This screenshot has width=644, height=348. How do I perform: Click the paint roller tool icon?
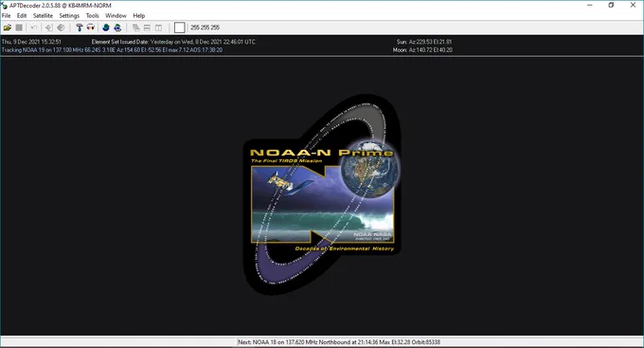(79, 27)
